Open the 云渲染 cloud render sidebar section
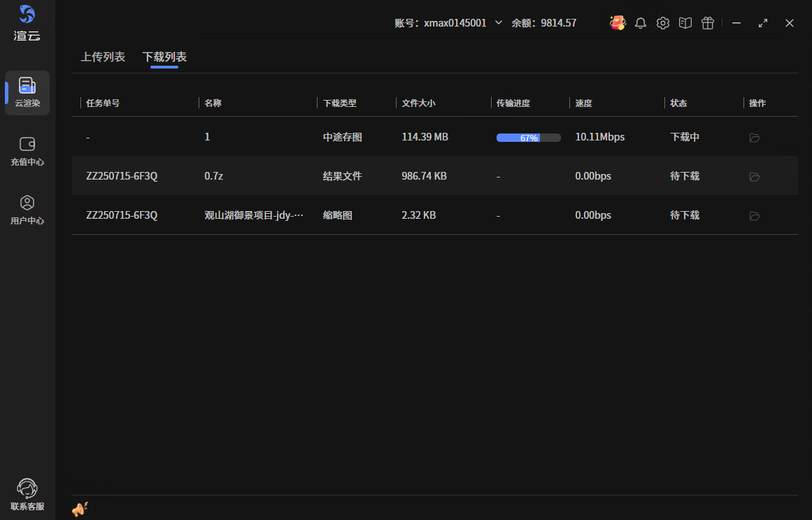The height and width of the screenshot is (520, 812). [27, 92]
